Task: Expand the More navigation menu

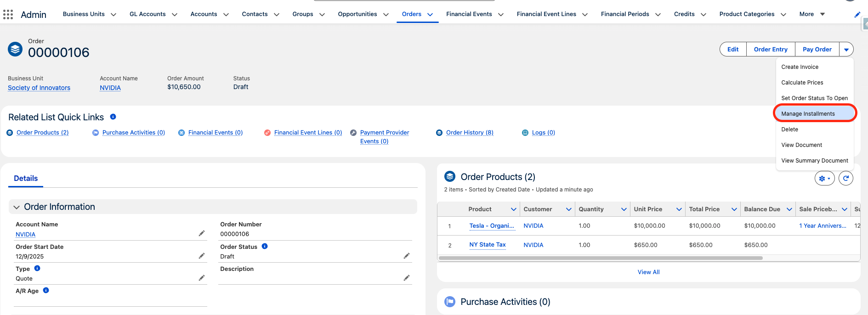Action: point(812,14)
